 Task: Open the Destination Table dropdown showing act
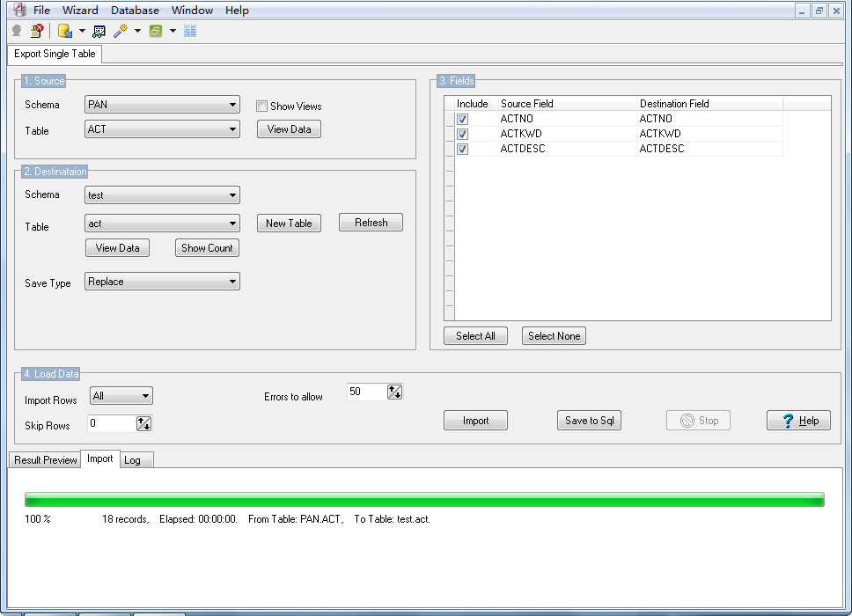pos(162,224)
